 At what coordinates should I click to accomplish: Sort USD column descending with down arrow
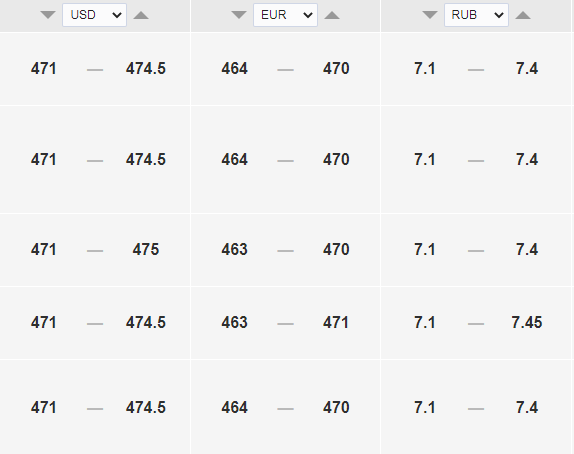coord(48,15)
